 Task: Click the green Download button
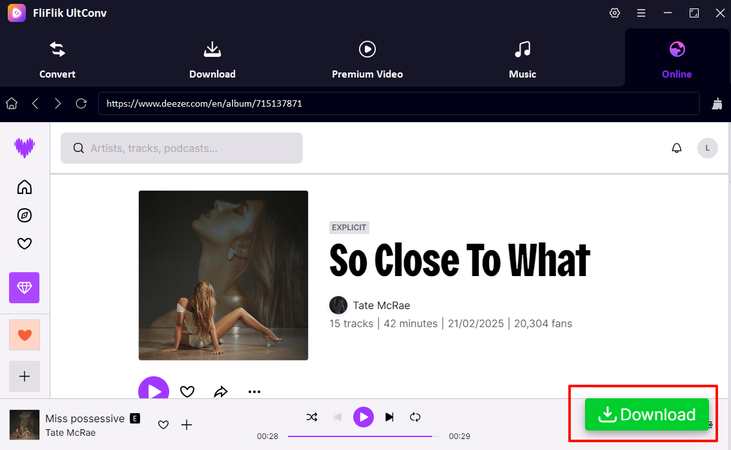click(x=647, y=414)
